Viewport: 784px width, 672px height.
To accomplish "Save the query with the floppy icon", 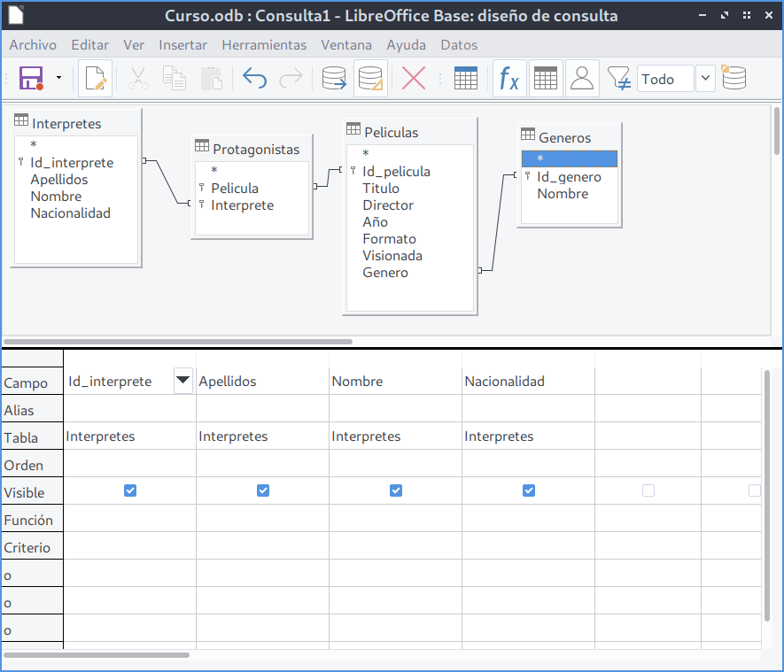I will click(31, 78).
